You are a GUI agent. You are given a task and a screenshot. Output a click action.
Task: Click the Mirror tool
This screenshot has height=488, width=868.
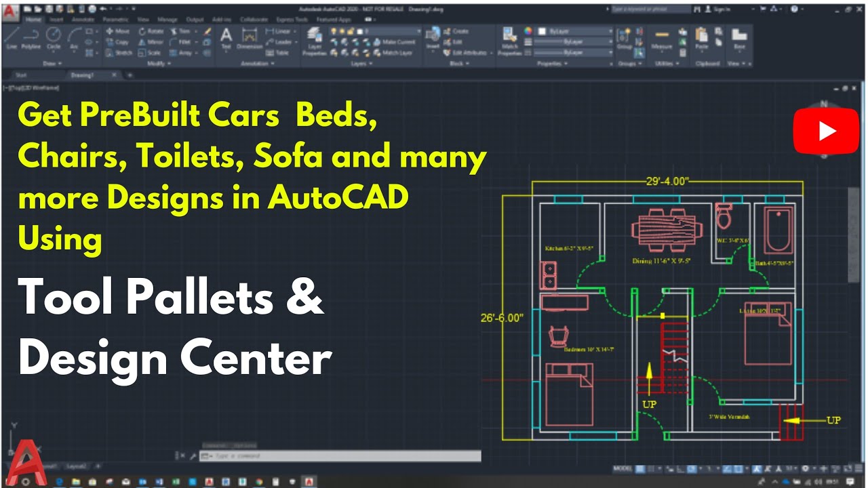click(151, 41)
